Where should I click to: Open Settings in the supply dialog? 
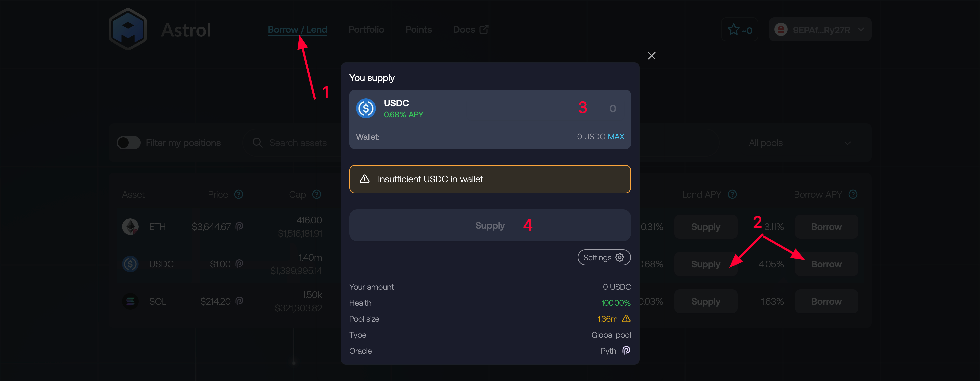coord(604,258)
